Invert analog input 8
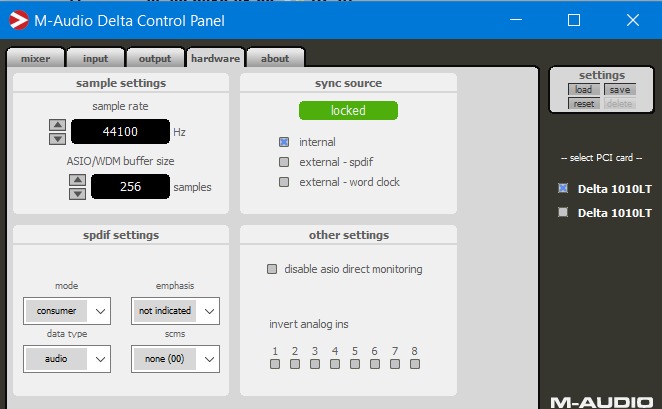The height and width of the screenshot is (409, 662). click(x=414, y=364)
